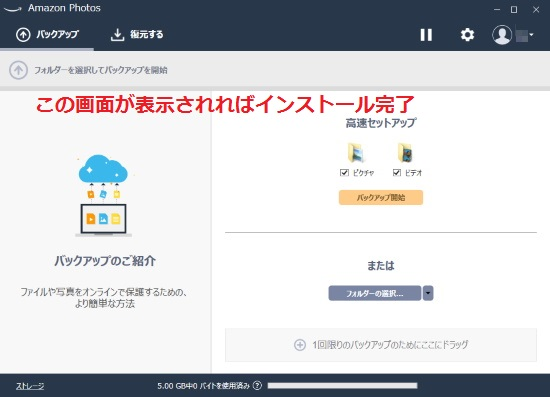Click the storage help question mark icon
This screenshot has width=550, height=397.
[257, 386]
